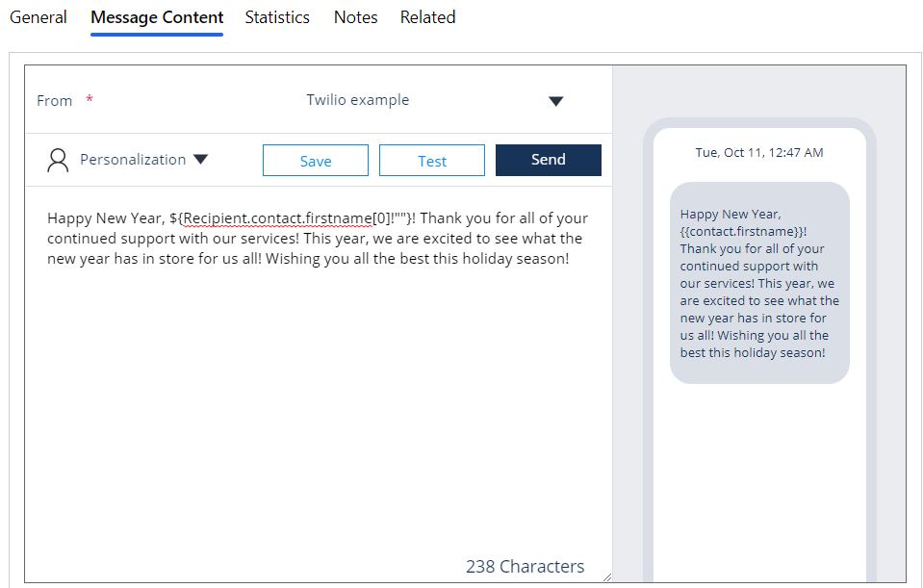Open the Personalization menu label

[x=133, y=160]
